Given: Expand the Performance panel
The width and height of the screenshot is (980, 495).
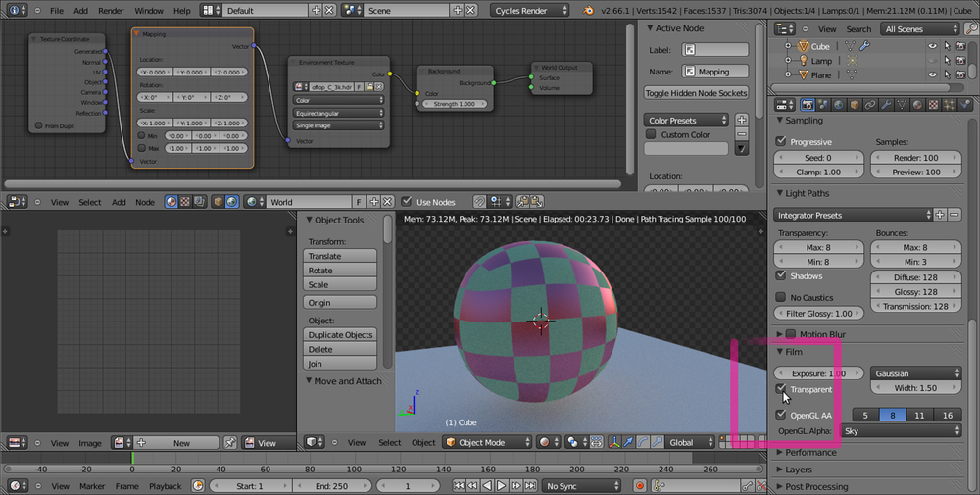Looking at the screenshot, I should (x=809, y=453).
